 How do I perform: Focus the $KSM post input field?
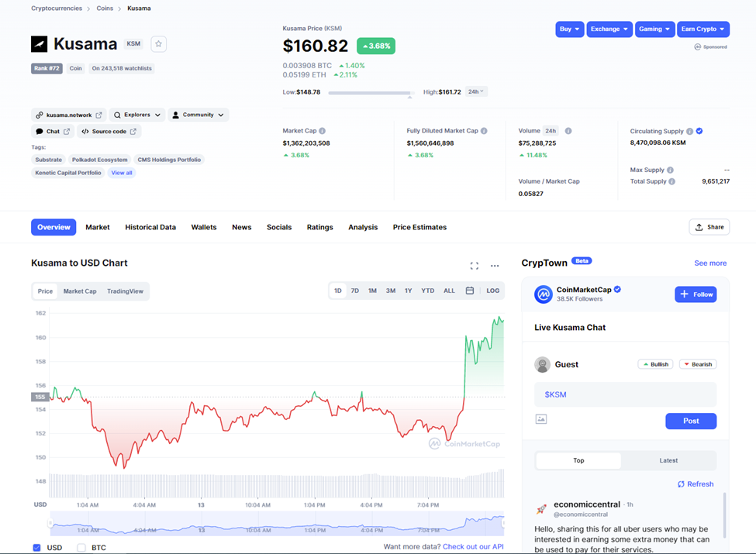click(625, 394)
